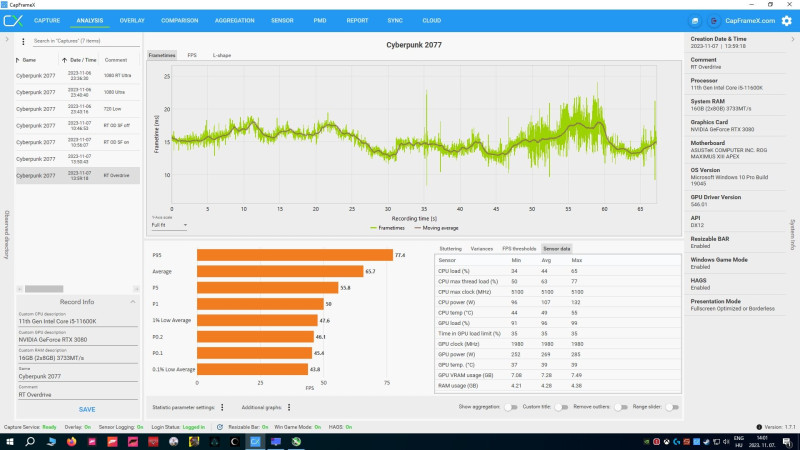Open the settings gear icon
800x450 pixels.
tap(787, 21)
